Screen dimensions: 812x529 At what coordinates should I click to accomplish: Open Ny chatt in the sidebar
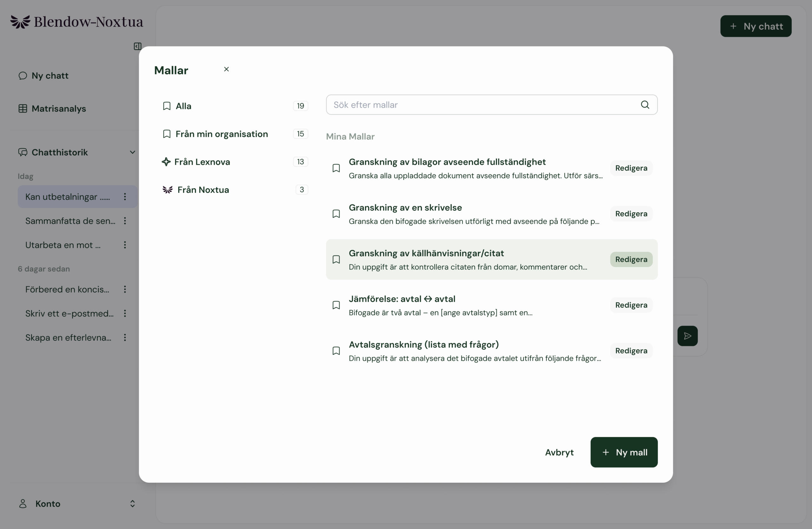click(43, 76)
